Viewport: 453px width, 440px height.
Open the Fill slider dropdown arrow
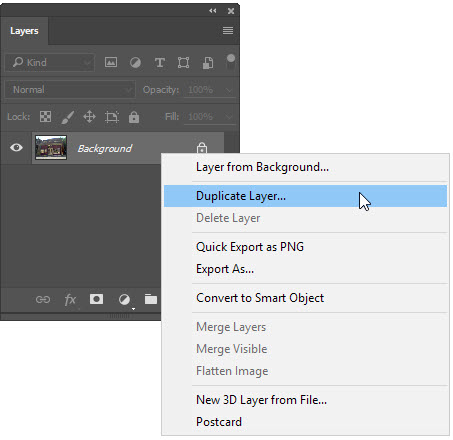pos(229,117)
